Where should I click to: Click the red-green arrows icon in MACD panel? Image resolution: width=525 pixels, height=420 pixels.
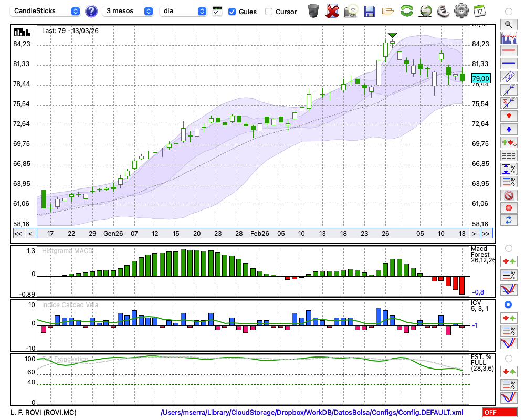pos(509,261)
